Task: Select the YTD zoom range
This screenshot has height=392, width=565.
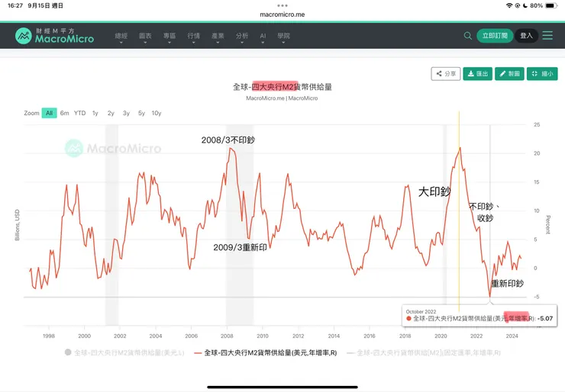Action: tap(79, 113)
